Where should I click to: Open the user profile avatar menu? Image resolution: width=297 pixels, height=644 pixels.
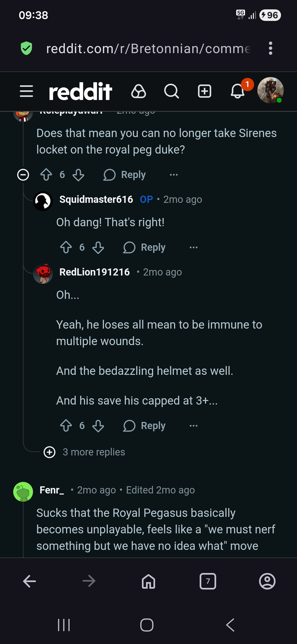click(271, 91)
